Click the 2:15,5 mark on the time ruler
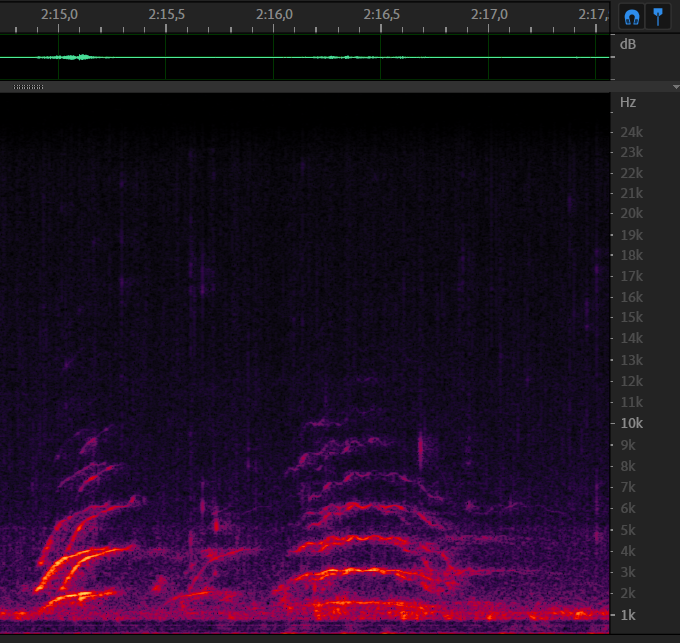This screenshot has width=680, height=643. [166, 15]
